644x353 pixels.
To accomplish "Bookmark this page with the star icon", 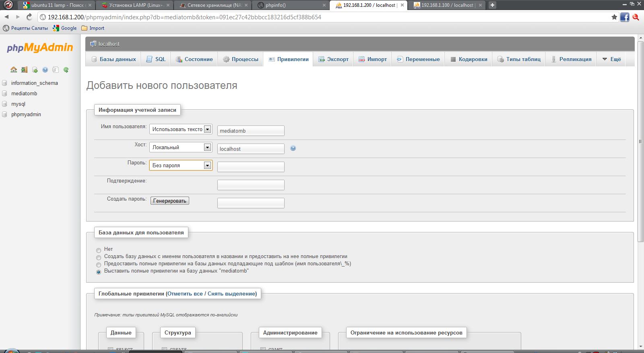I will coord(614,17).
